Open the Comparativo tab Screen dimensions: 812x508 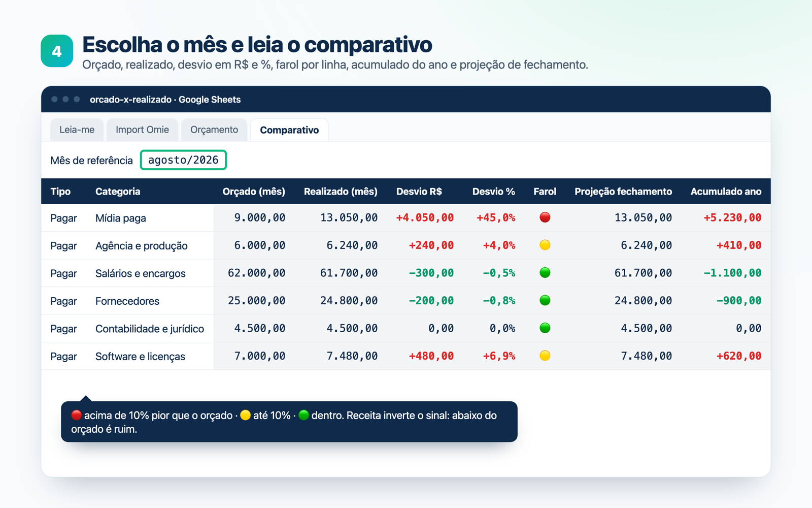[289, 130]
